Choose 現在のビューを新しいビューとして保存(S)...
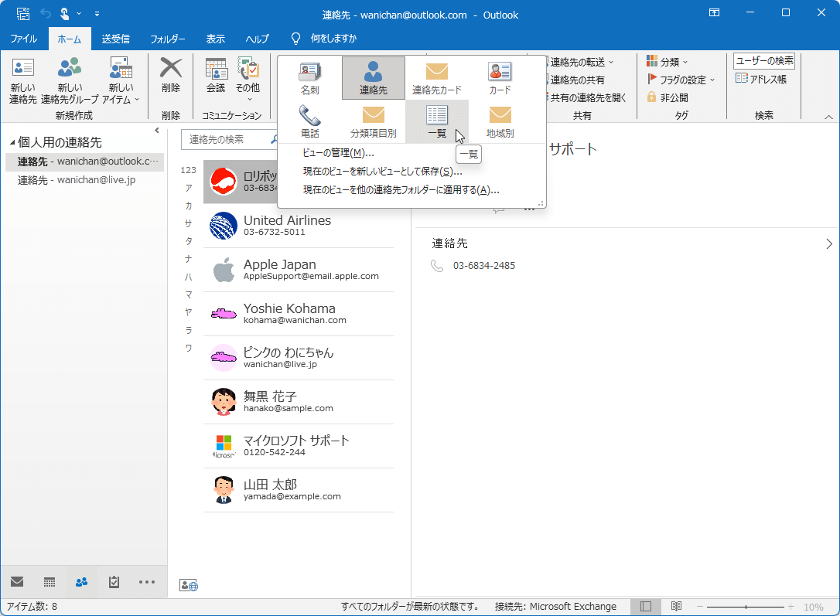 coord(383,172)
